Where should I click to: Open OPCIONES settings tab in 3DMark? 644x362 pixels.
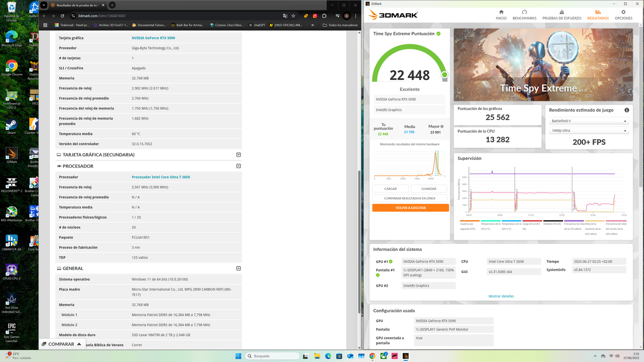coord(623,15)
